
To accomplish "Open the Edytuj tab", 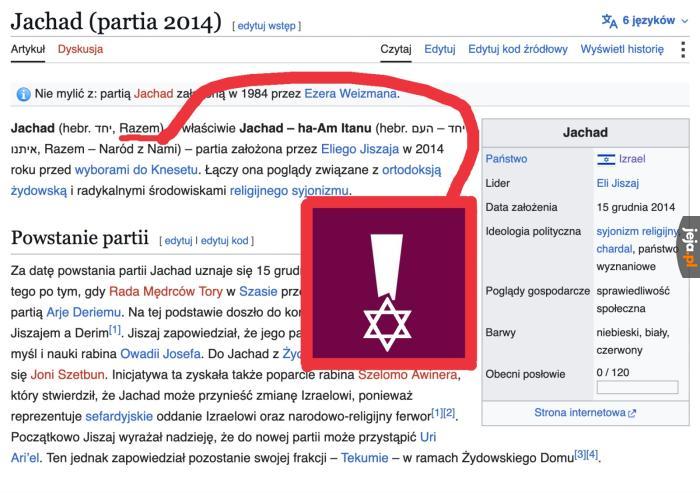I will click(x=440, y=49).
